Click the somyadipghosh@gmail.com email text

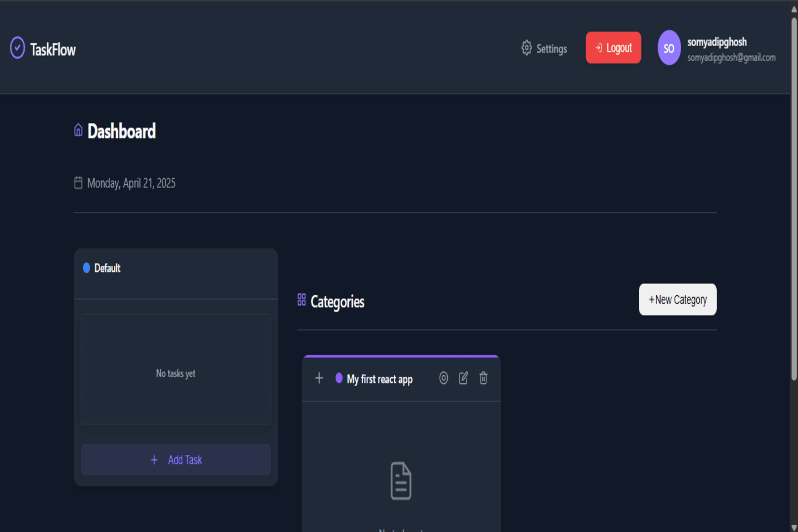pyautogui.click(x=731, y=58)
